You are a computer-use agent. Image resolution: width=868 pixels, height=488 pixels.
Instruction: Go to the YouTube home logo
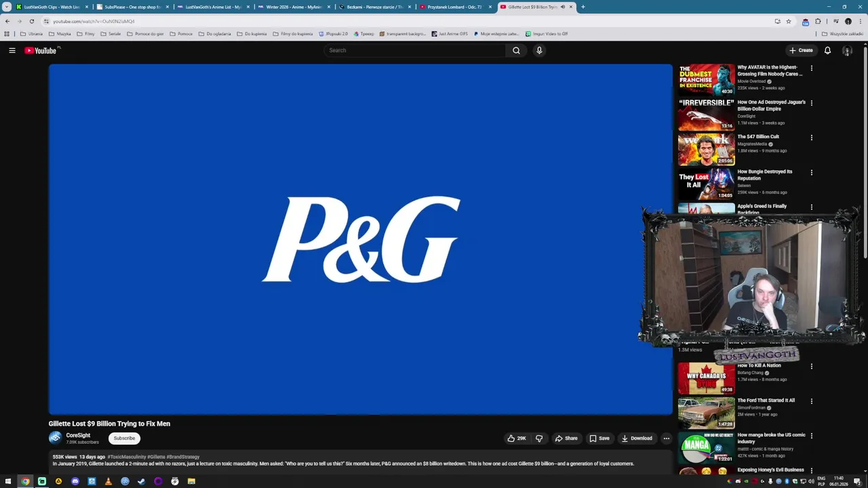(42, 50)
